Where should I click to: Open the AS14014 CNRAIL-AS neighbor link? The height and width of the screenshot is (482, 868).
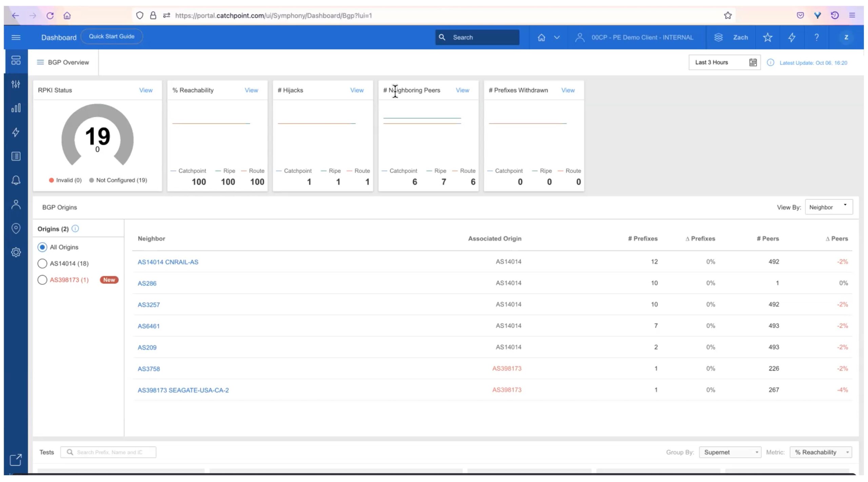point(168,262)
